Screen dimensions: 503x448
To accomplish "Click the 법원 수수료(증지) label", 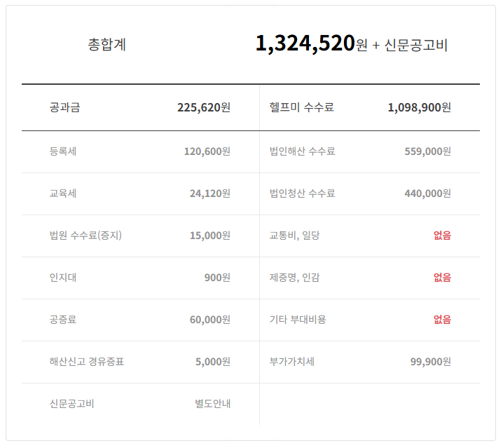I will tap(85, 236).
